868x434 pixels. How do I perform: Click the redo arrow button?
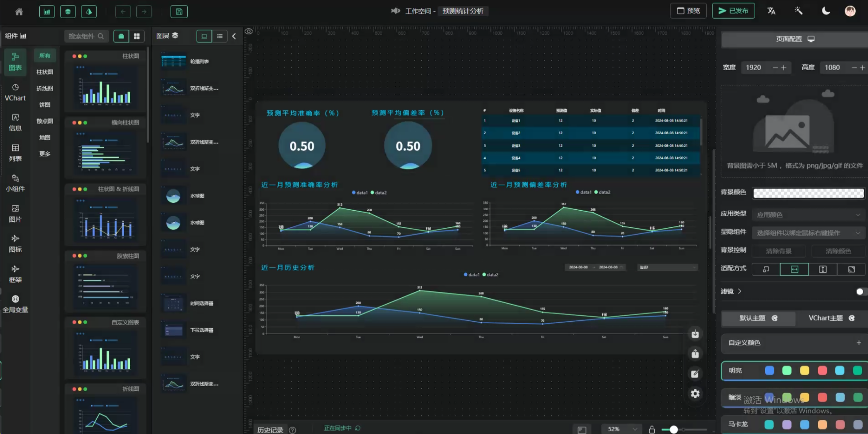tap(144, 11)
